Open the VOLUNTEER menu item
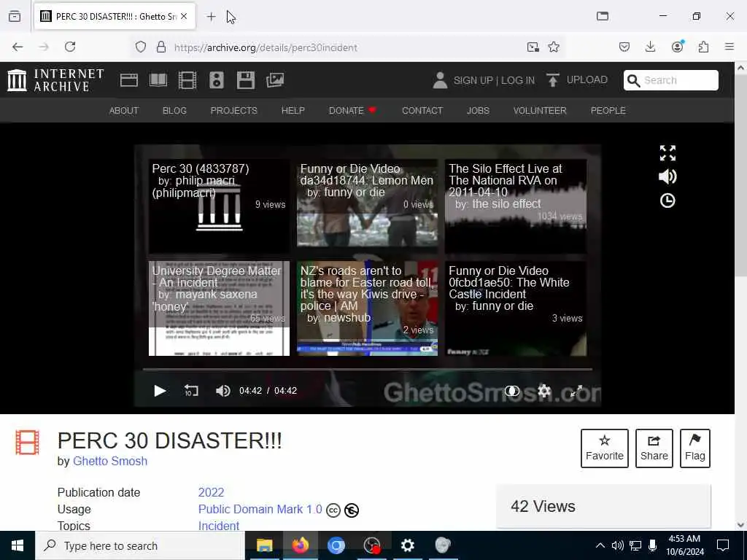747x560 pixels. [x=540, y=111]
